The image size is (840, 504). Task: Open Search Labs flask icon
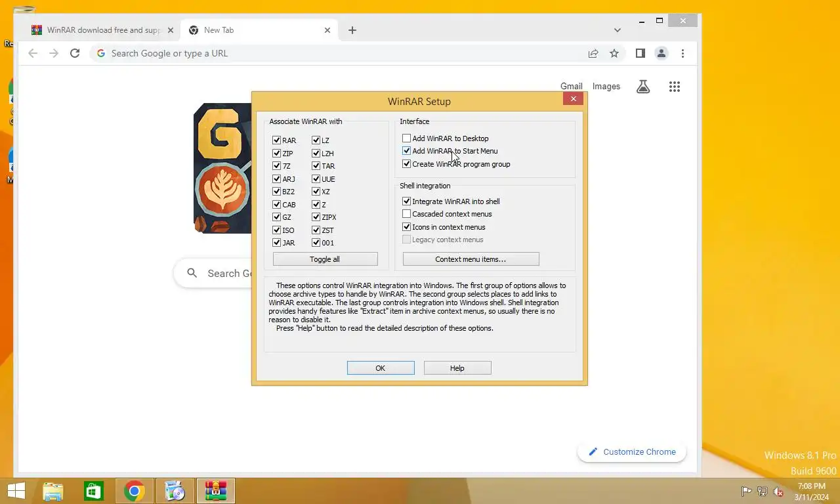point(643,86)
